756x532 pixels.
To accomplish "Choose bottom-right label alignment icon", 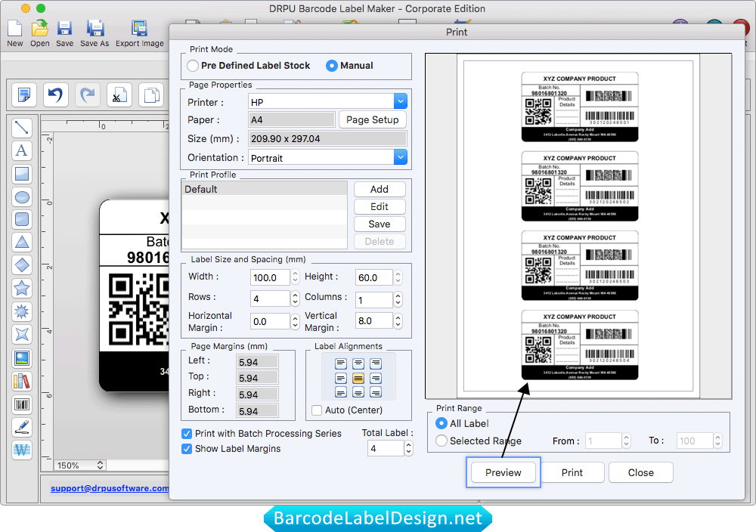I will pyautogui.click(x=376, y=393).
